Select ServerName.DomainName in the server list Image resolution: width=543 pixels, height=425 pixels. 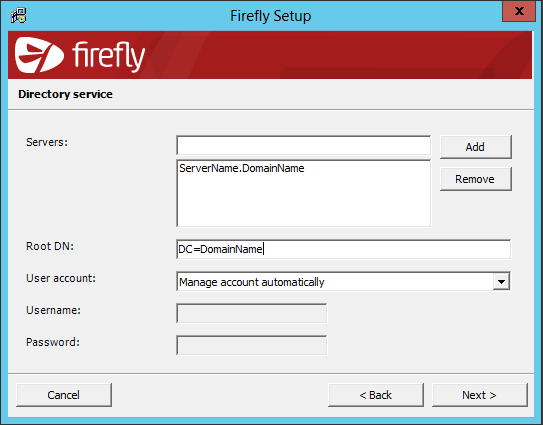click(x=242, y=168)
